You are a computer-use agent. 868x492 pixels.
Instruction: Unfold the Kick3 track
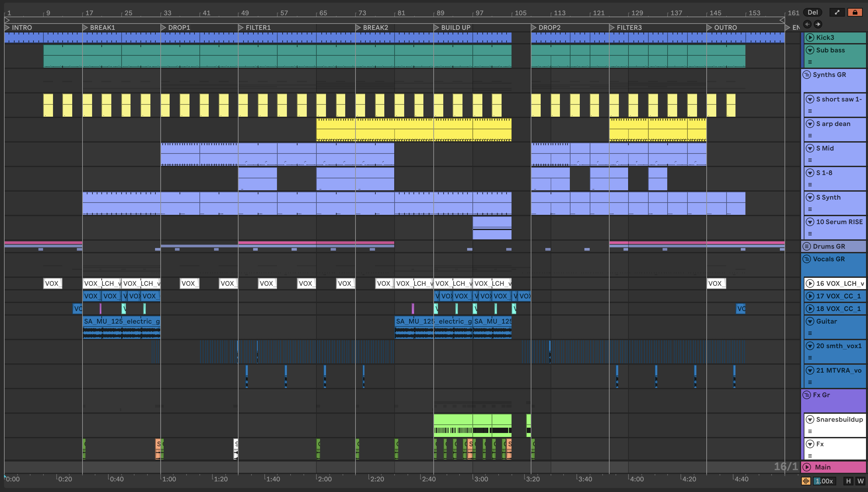click(x=810, y=37)
